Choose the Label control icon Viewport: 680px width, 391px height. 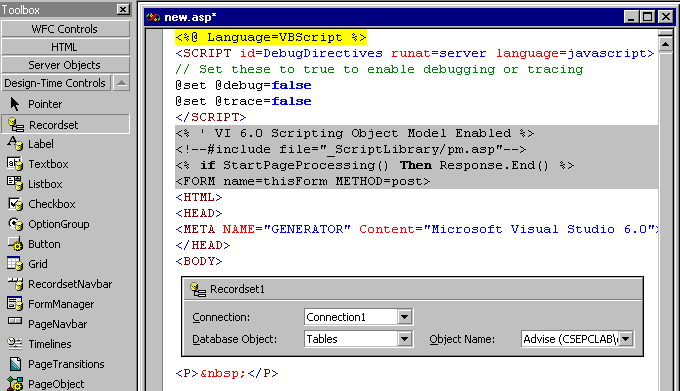(x=15, y=143)
